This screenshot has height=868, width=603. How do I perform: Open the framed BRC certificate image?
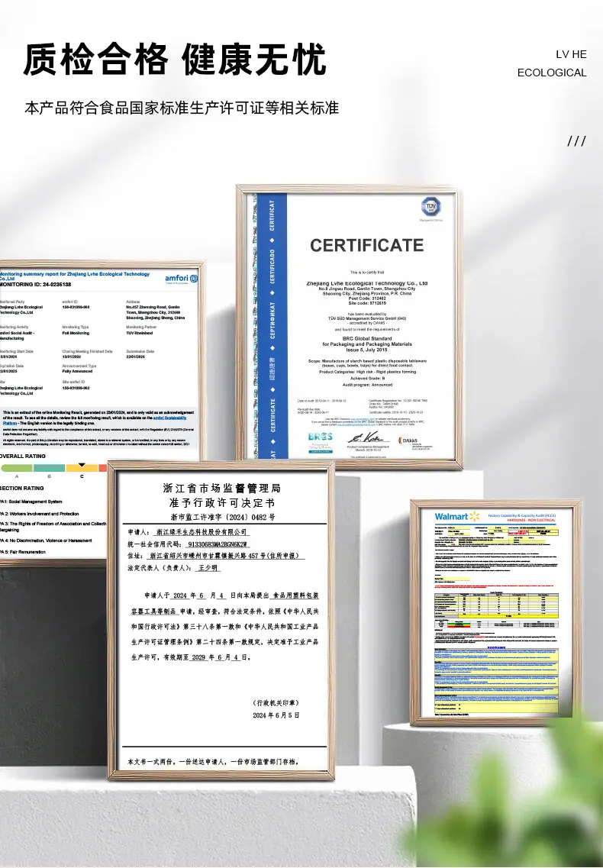tap(350, 327)
